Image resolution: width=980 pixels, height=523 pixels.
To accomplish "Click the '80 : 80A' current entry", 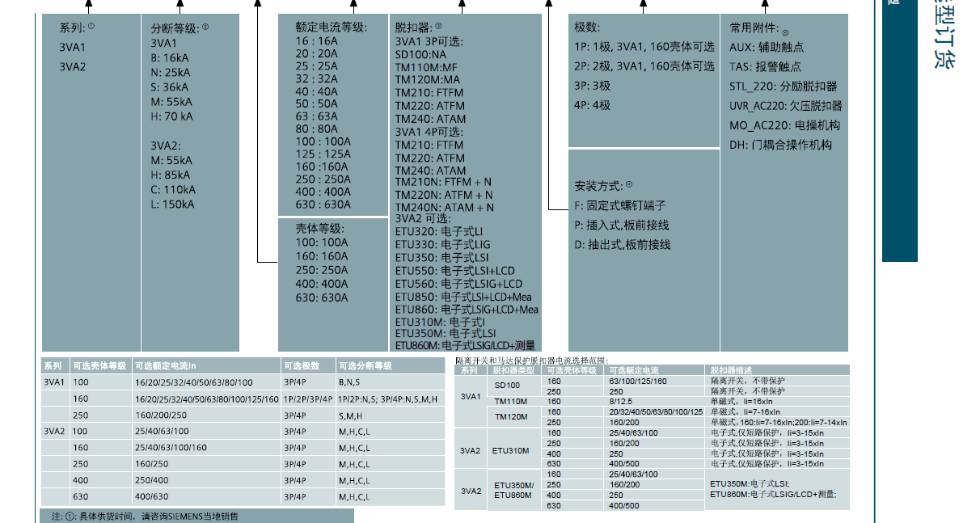I will pos(317,129).
